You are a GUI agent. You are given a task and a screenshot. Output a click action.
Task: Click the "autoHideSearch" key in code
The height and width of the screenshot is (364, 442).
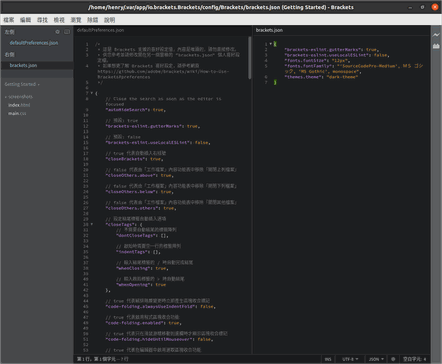click(127, 110)
